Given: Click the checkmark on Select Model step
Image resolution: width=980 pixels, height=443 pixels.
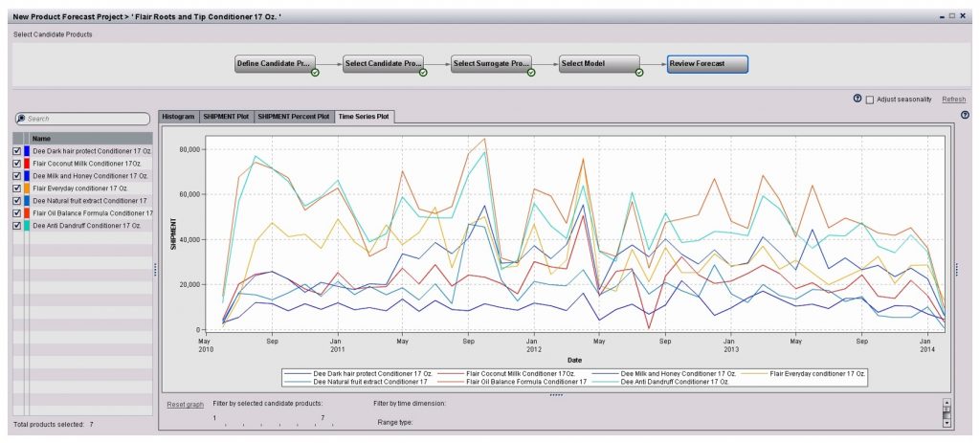Looking at the screenshot, I should 639,73.
